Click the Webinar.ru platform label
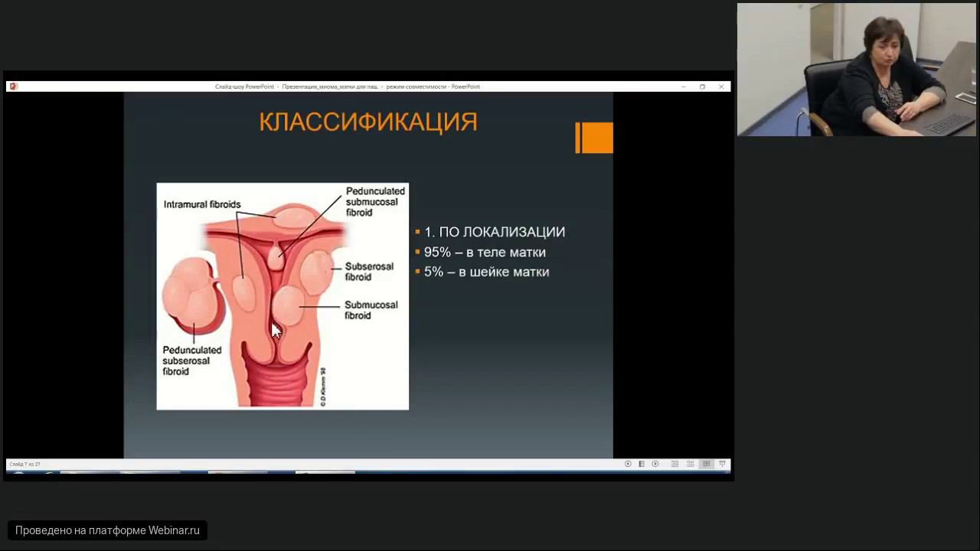 (107, 530)
